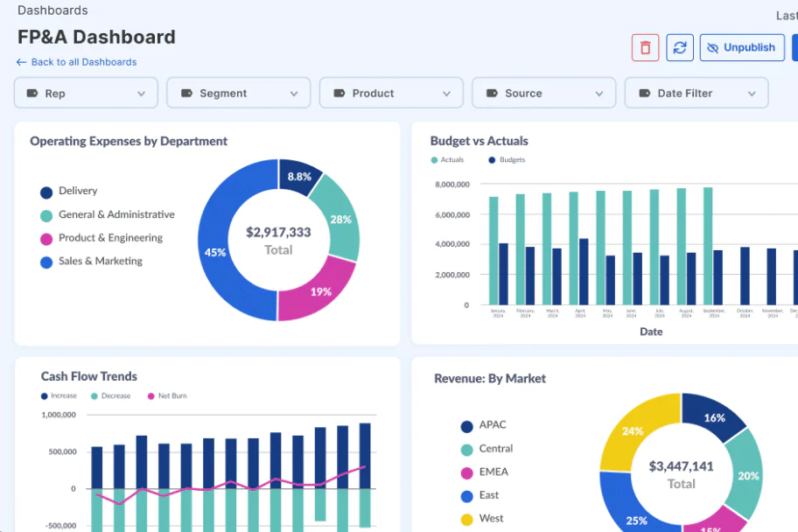Click the tag icon in Date Filter
Screen dimensions: 798x532
coord(645,93)
